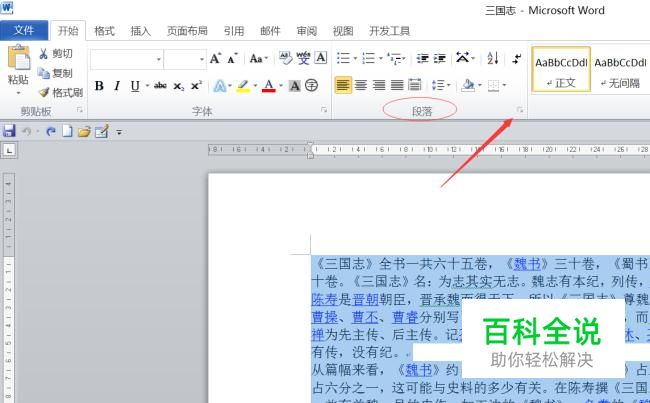The height and width of the screenshot is (403, 650).
Task: Toggle Center paragraph alignment
Action: (x=361, y=85)
